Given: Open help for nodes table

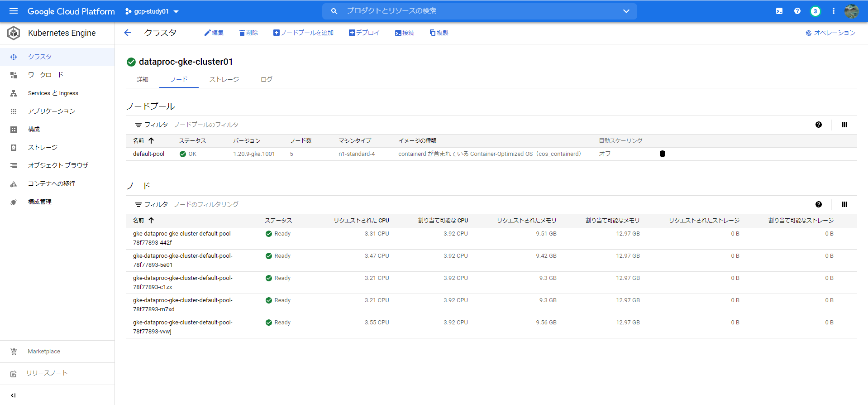Looking at the screenshot, I should pyautogui.click(x=819, y=204).
